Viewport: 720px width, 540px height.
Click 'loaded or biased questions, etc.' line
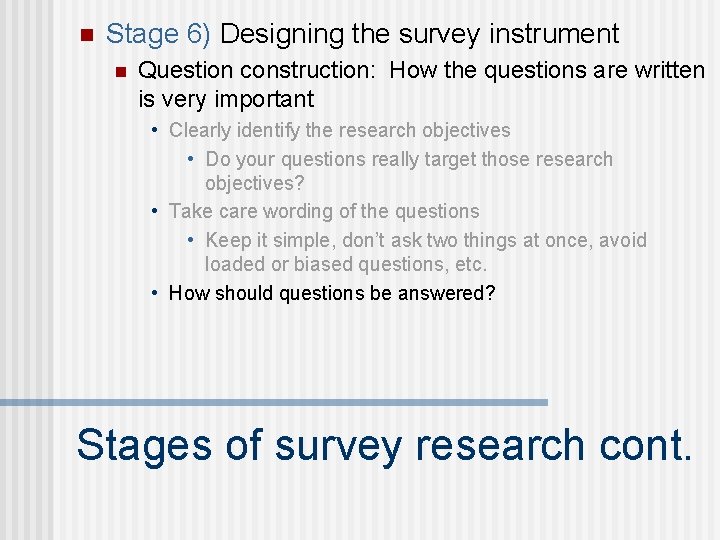click(x=346, y=265)
